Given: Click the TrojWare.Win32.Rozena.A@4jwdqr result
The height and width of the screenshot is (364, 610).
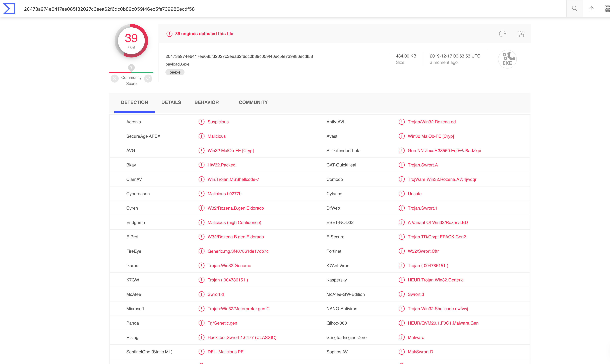Looking at the screenshot, I should tap(442, 179).
